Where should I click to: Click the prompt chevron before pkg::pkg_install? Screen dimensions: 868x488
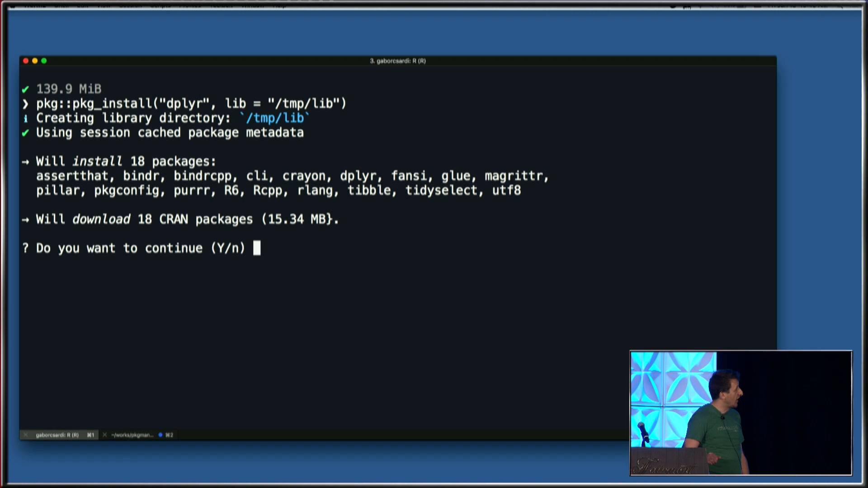click(x=26, y=104)
